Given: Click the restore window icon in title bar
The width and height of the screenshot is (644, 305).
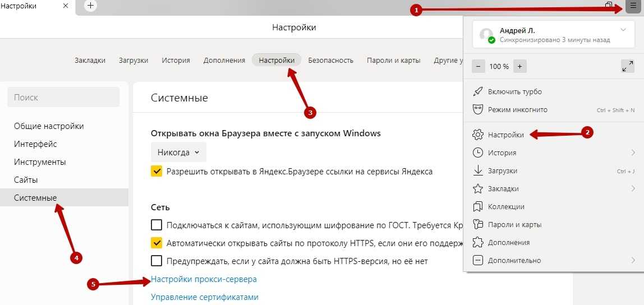Looking at the screenshot, I should pos(609,5).
